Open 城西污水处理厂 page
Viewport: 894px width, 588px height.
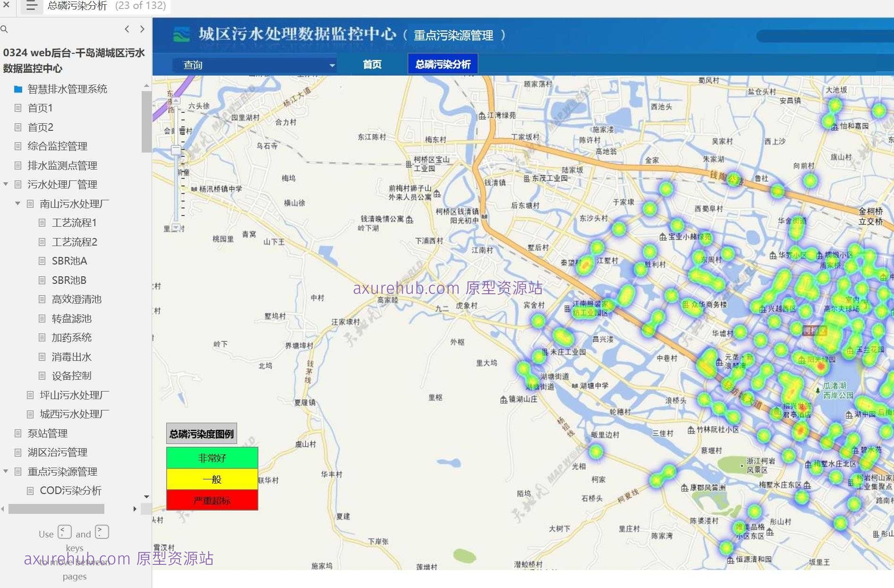(x=75, y=414)
